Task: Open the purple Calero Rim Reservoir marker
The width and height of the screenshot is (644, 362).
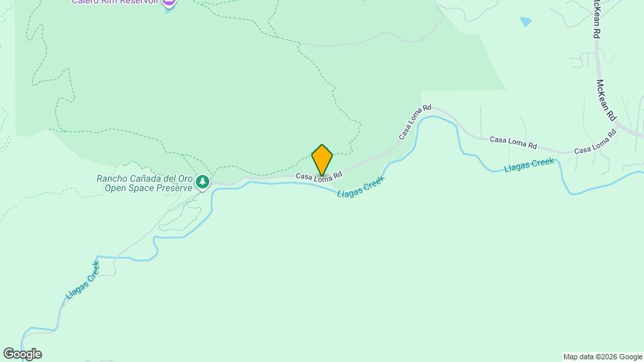Action: (169, 3)
